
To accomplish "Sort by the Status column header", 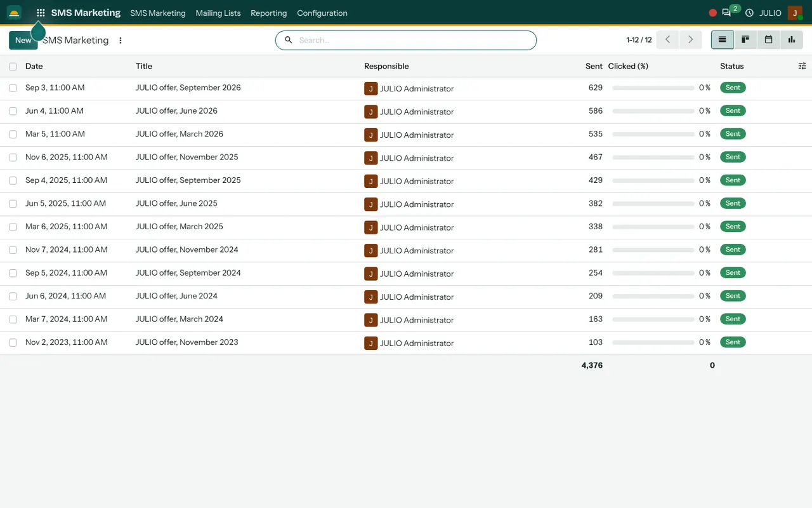I will [732, 66].
